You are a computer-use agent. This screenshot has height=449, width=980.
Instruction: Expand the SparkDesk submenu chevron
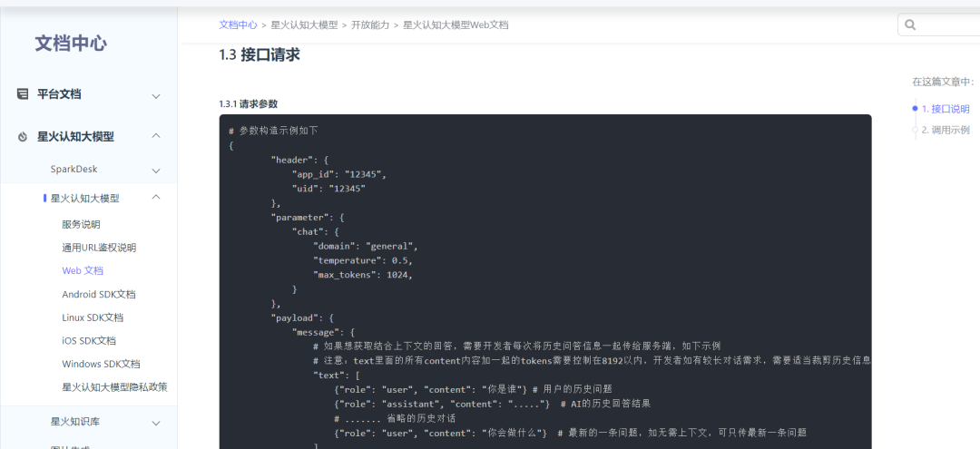[x=156, y=170]
